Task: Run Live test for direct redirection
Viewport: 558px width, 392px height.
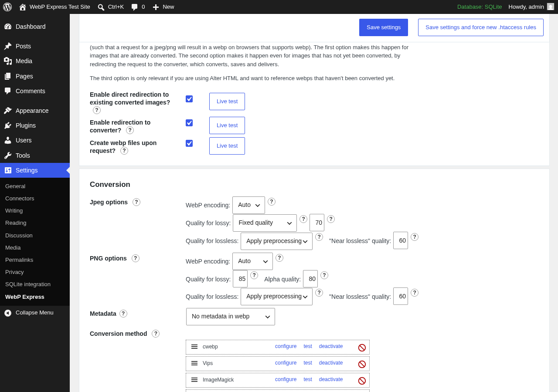Action: click(227, 101)
